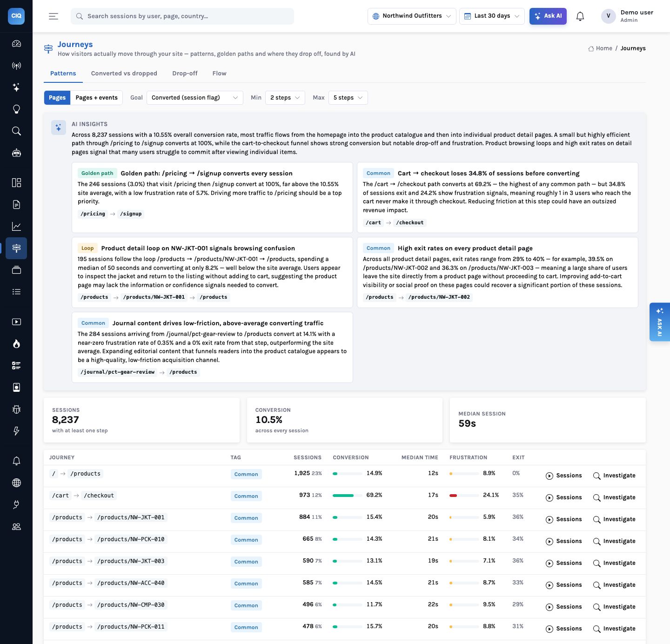Open notifications bell in top bar
This screenshot has width=670, height=644.
click(x=580, y=16)
